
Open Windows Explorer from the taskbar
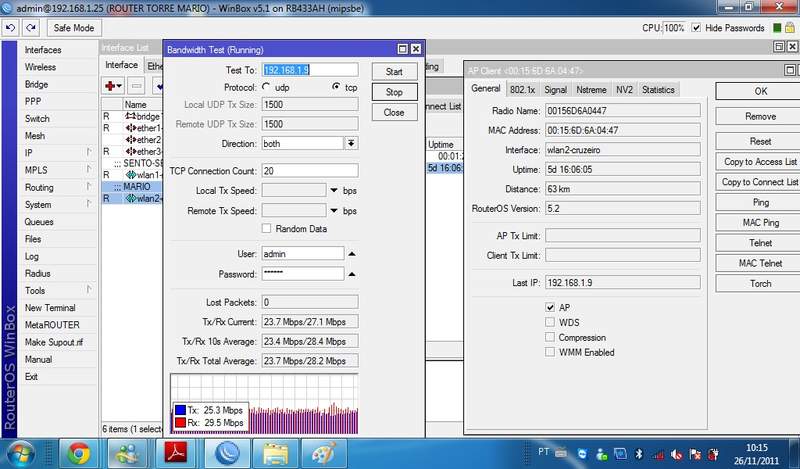coord(276,453)
